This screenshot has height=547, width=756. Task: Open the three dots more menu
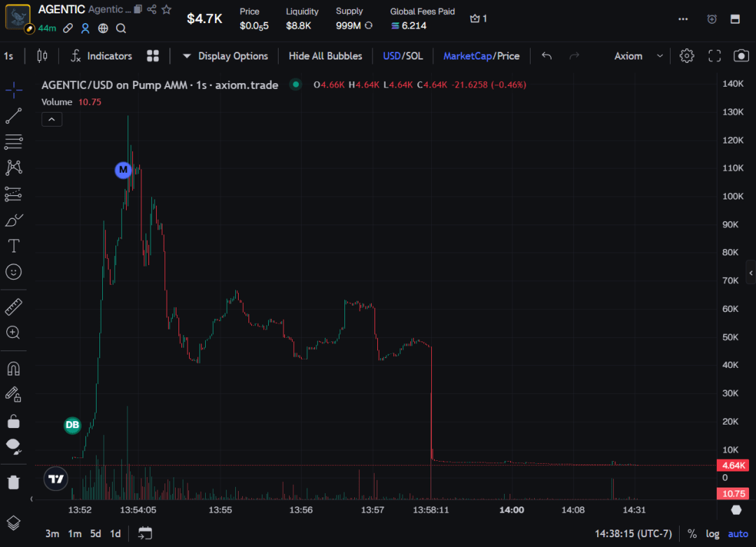coord(683,20)
